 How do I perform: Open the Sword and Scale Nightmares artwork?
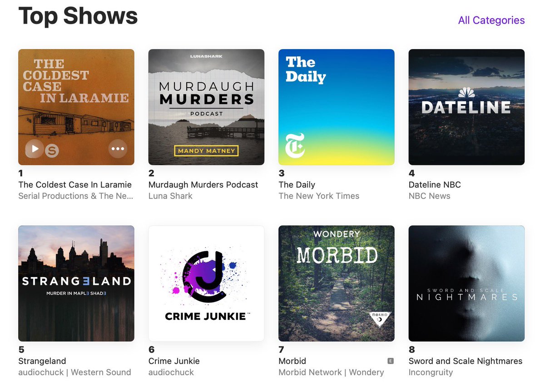click(x=466, y=283)
